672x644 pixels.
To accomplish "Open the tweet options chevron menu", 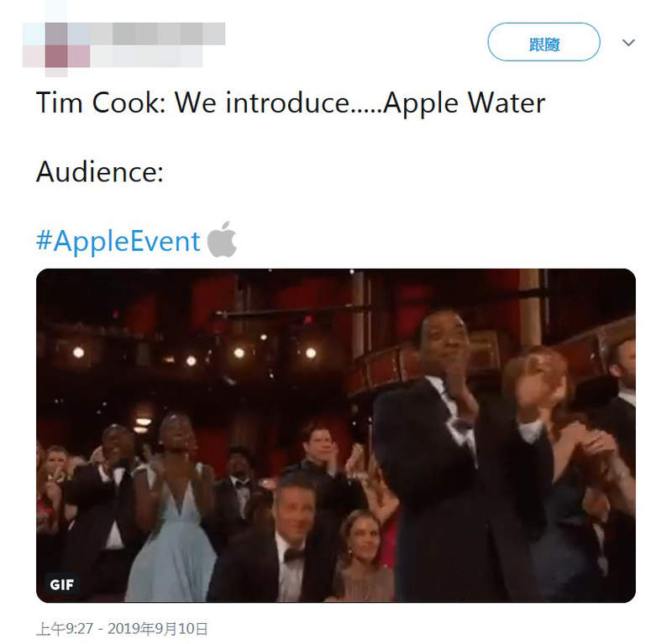I will point(628,42).
